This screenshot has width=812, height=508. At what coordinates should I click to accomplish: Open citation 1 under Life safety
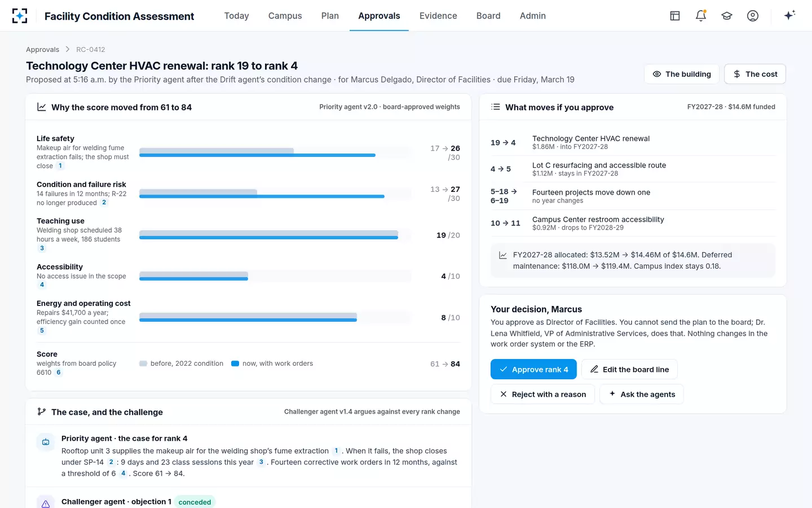click(x=60, y=166)
